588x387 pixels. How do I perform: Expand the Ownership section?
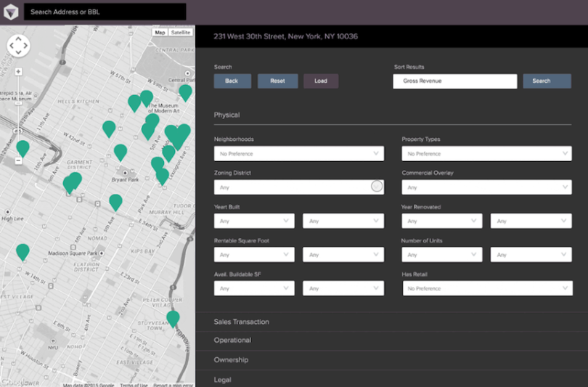(x=391, y=360)
